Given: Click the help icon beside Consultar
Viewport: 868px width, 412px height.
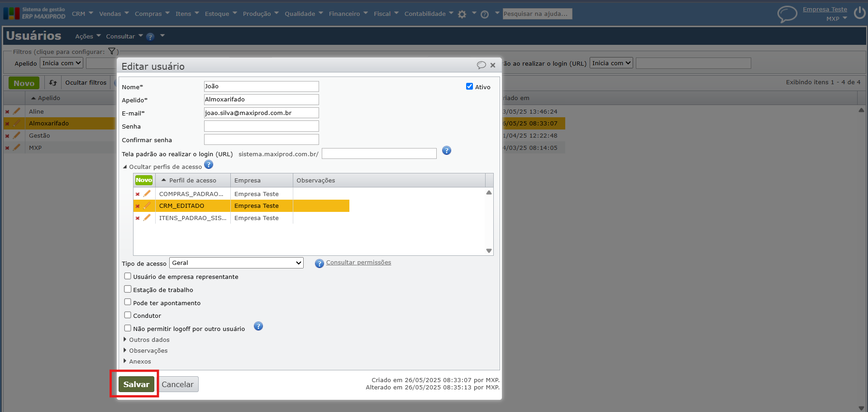Looking at the screenshot, I should click(x=150, y=37).
